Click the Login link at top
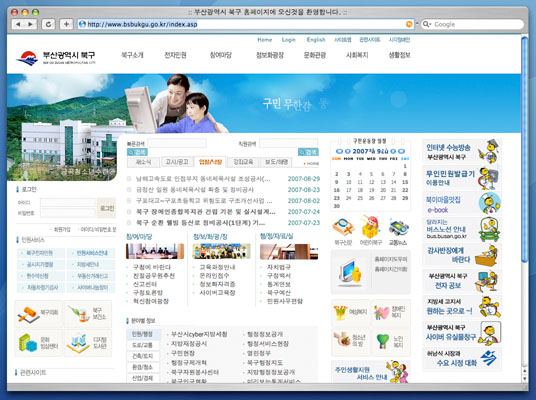 pos(289,40)
